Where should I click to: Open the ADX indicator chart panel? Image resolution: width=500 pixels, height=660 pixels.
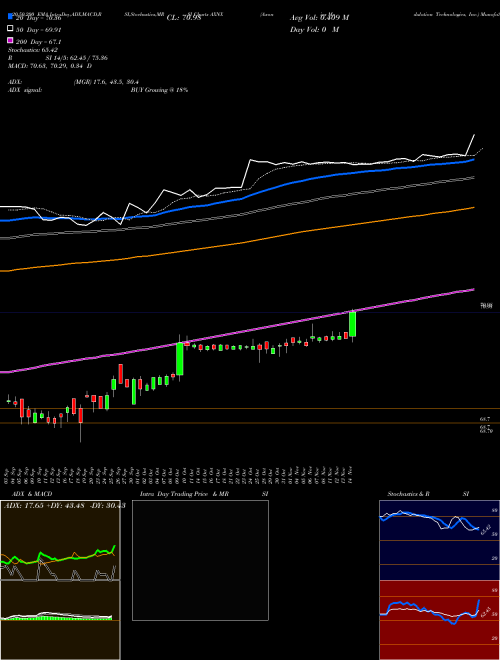60,540
